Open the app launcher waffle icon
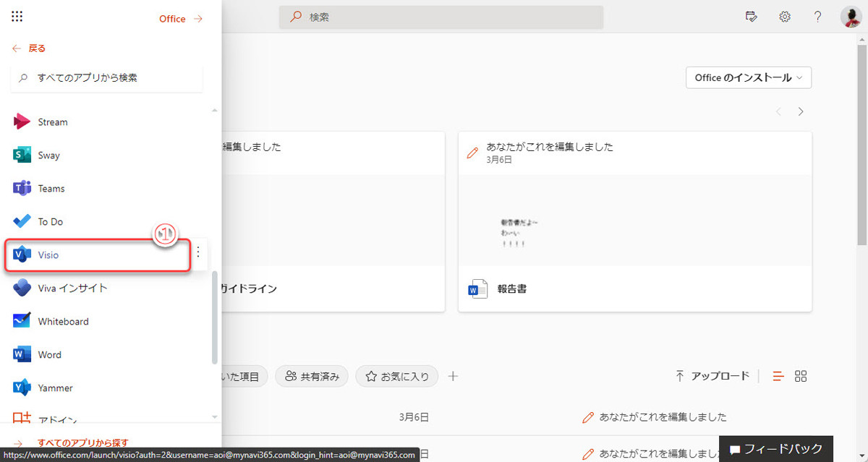 18,17
